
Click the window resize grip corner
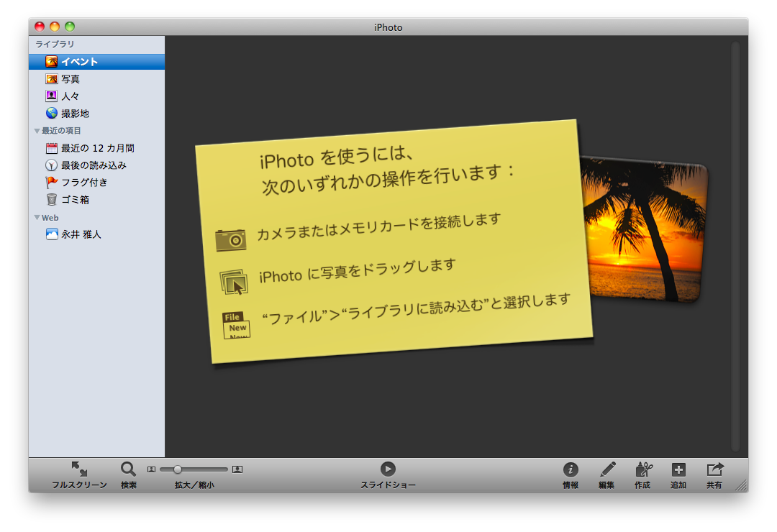pyautogui.click(x=741, y=485)
